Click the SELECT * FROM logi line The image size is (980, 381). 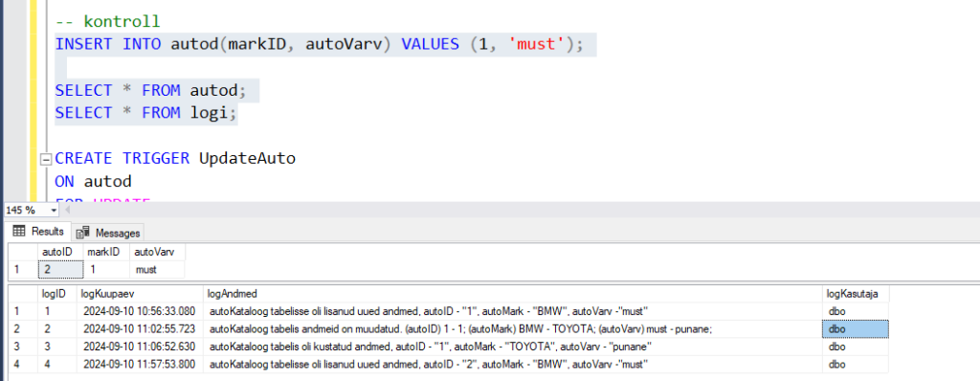click(x=146, y=113)
